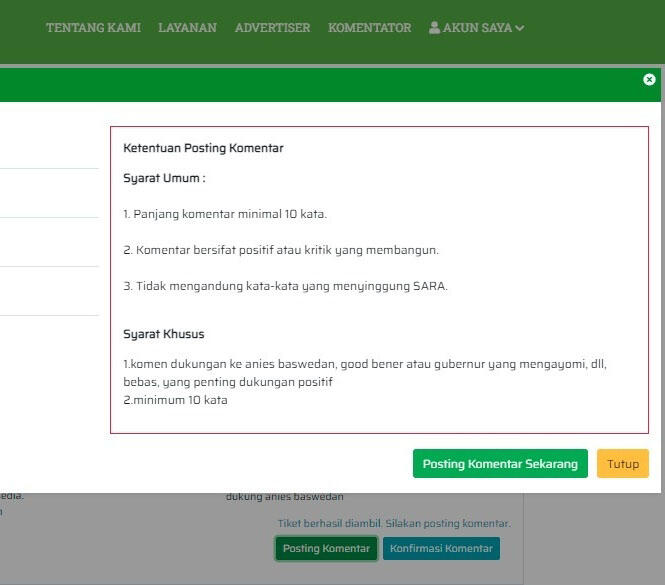Click Posting Komentar Sekarang button

coord(500,463)
